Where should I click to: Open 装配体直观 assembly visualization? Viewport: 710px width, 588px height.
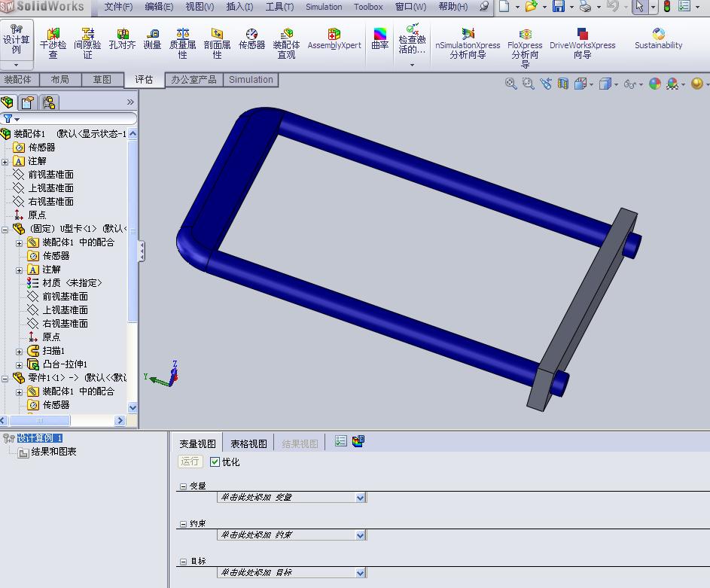(x=286, y=44)
